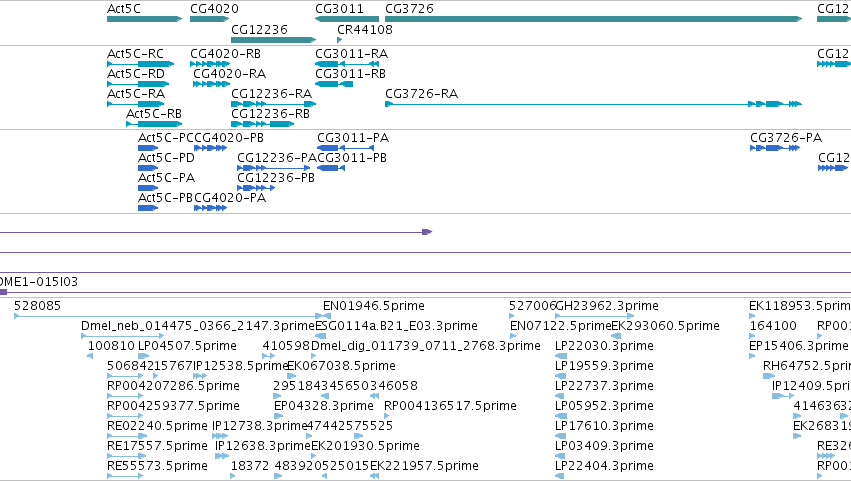Open transcript label 'CG12236-RA'
The width and height of the screenshot is (851, 481).
[x=271, y=94]
